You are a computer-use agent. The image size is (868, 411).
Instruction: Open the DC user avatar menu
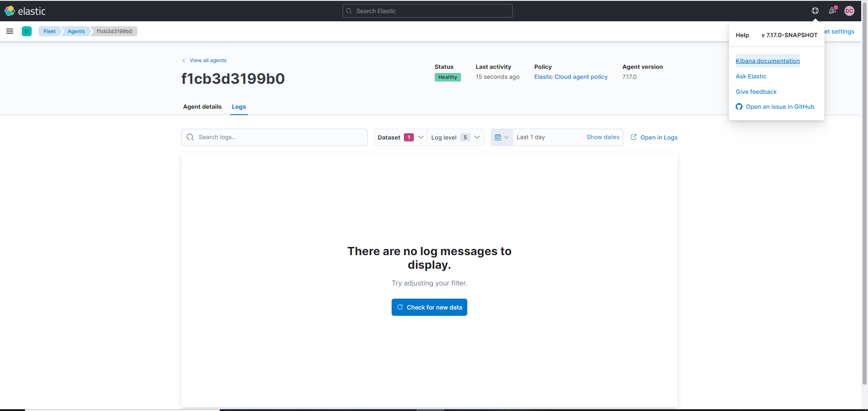click(849, 11)
